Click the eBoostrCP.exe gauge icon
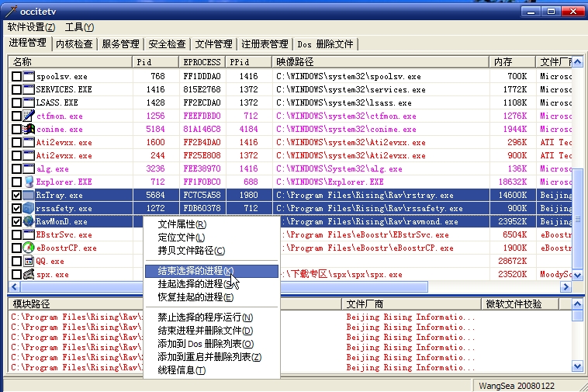The width and height of the screenshot is (588, 392). pos(29,248)
